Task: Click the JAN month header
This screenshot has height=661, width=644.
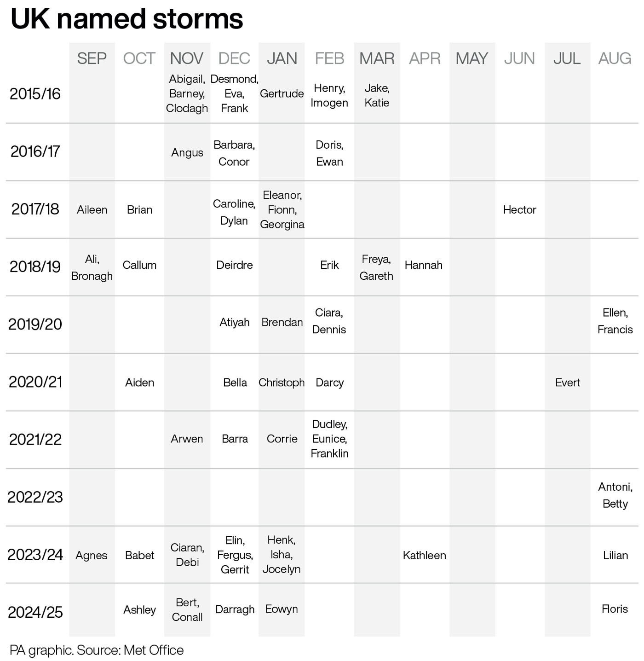Action: 282,58
